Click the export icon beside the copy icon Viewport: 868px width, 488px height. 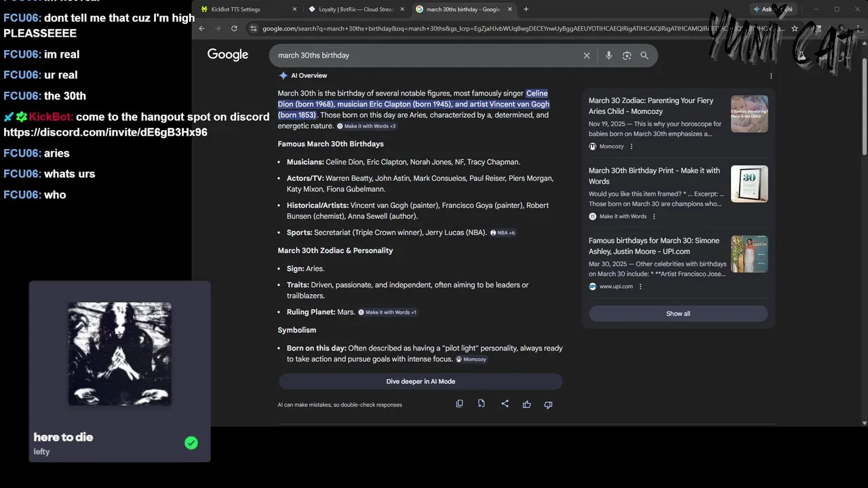(x=481, y=404)
